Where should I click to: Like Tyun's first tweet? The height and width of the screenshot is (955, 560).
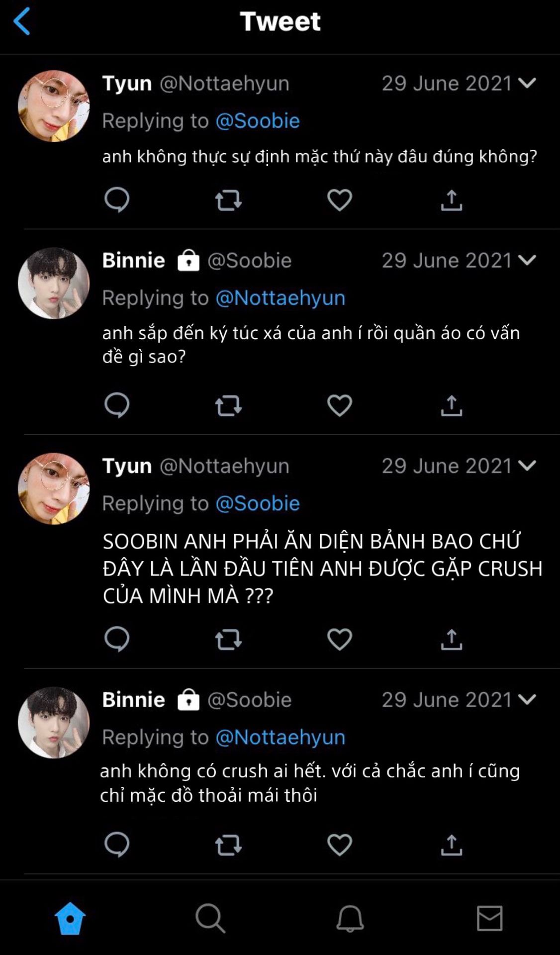(x=340, y=200)
